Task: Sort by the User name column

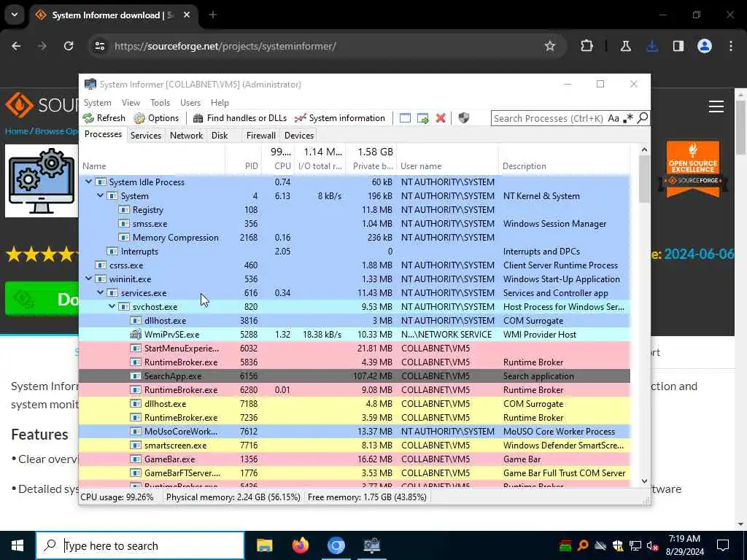Action: pos(421,166)
